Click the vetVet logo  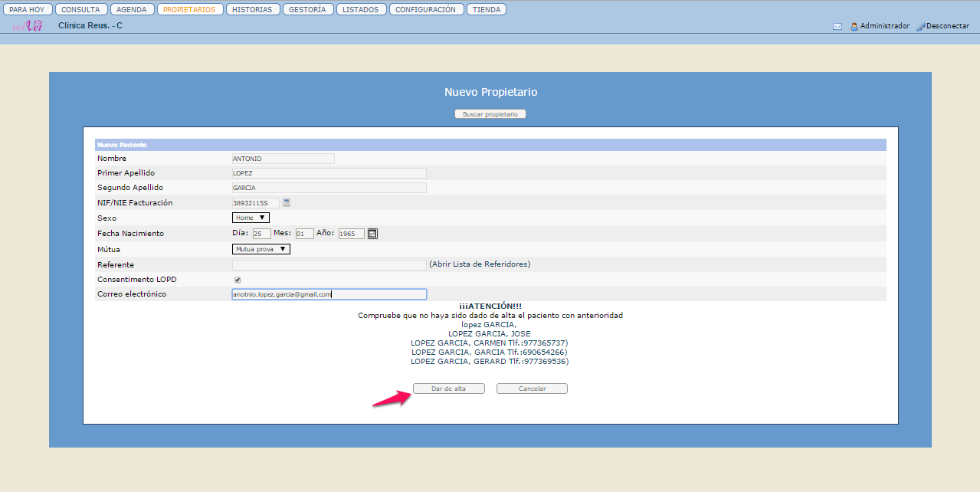(27, 26)
